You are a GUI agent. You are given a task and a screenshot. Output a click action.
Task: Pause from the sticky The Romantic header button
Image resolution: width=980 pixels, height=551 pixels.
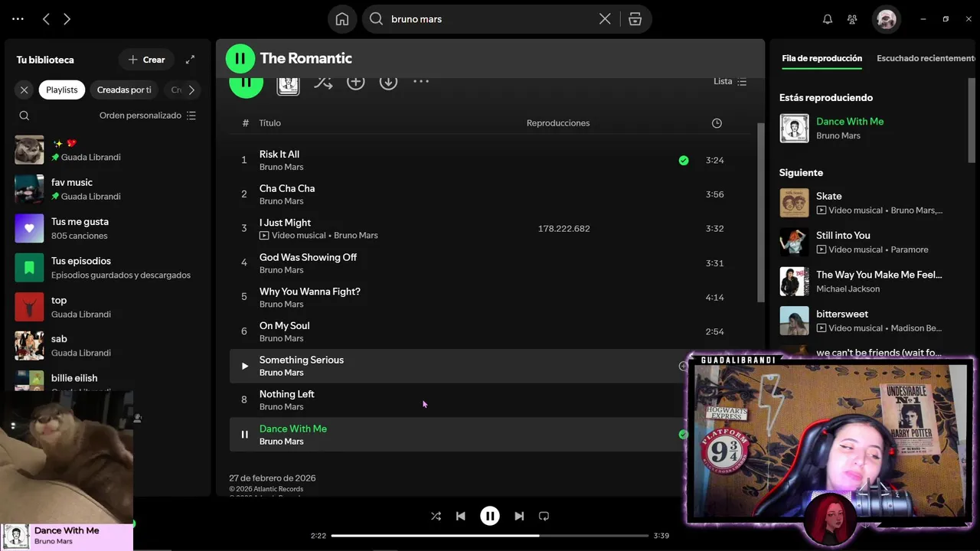click(x=240, y=58)
